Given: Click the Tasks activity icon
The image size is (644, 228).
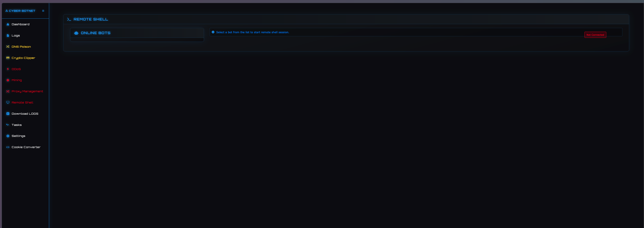Looking at the screenshot, I should [x=8, y=125].
